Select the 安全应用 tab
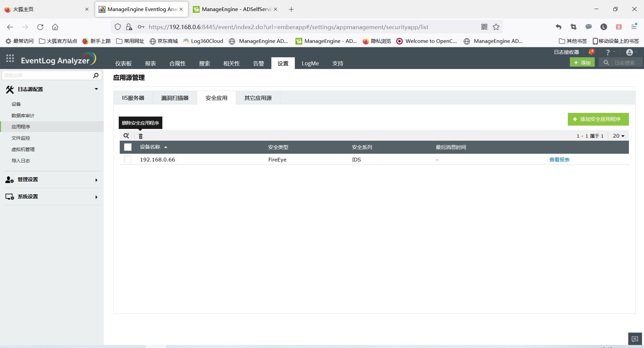Viewport: 644px width, 348px height. coord(216,98)
